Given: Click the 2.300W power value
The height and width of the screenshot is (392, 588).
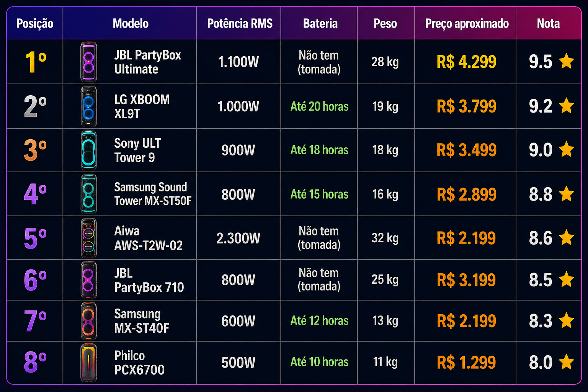Looking at the screenshot, I should pos(238,238).
